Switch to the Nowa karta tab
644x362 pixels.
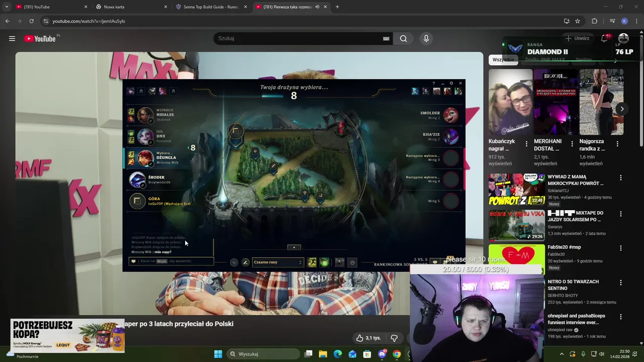(x=131, y=7)
